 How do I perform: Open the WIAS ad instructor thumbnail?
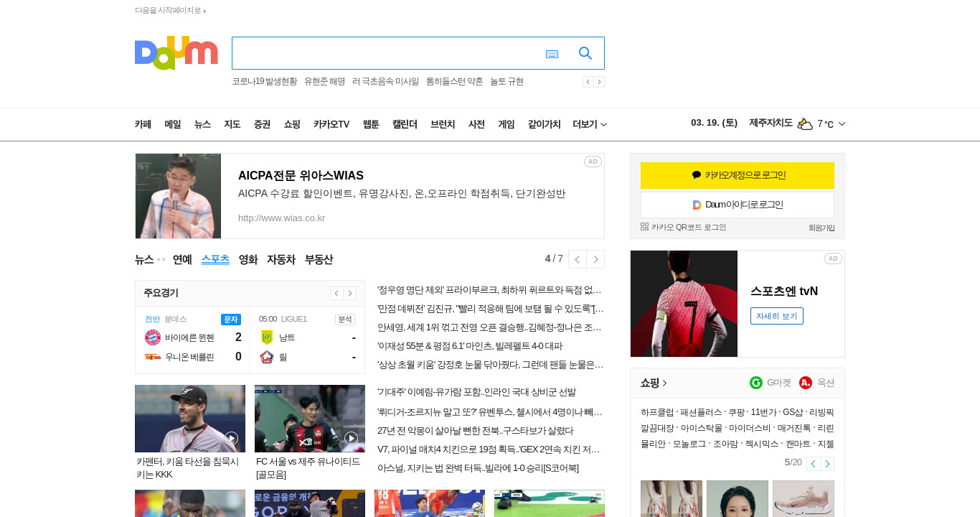coord(178,196)
